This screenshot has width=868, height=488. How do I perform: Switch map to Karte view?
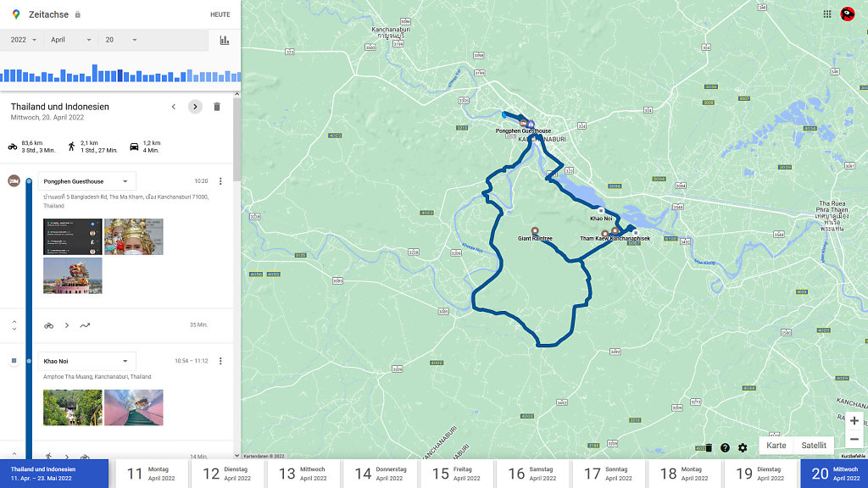tap(776, 446)
